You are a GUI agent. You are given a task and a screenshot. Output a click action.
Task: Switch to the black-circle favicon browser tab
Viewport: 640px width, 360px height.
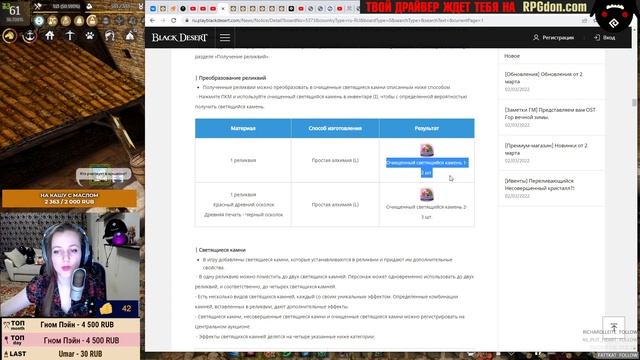coord(183,8)
